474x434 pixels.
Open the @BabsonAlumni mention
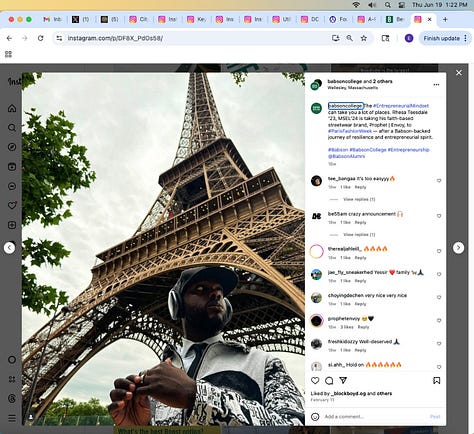[346, 156]
